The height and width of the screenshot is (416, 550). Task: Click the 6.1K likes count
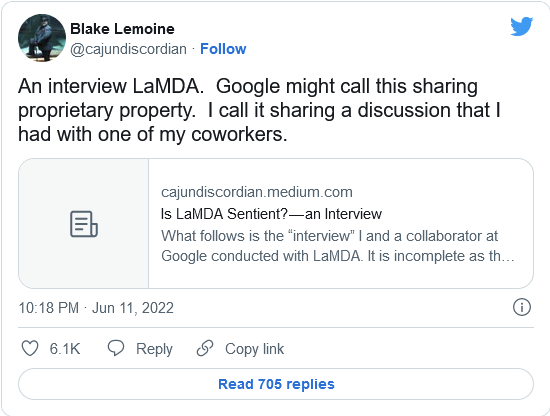coord(65,349)
